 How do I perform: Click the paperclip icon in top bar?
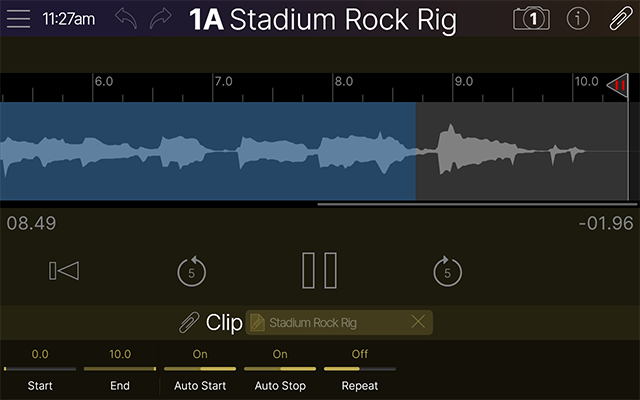620,19
